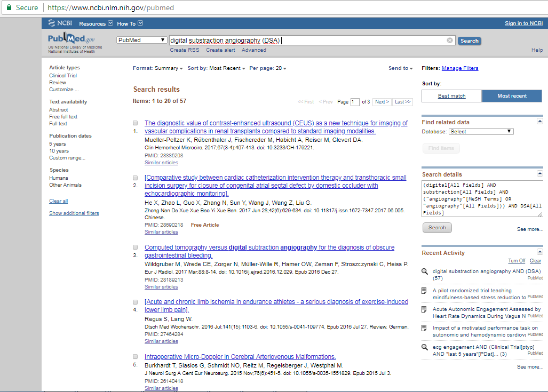Click document icon beside mindfulness pilot trial
Viewport: 548px width, 392px height.
(x=425, y=291)
